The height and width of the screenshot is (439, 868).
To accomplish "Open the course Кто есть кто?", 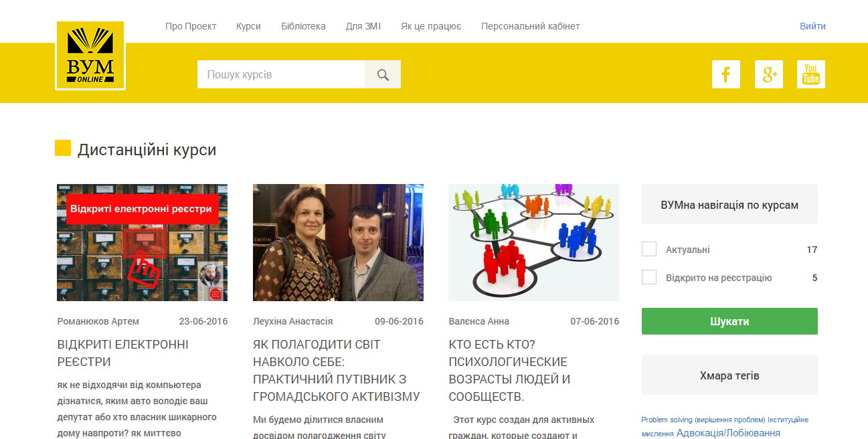I will coord(508,371).
